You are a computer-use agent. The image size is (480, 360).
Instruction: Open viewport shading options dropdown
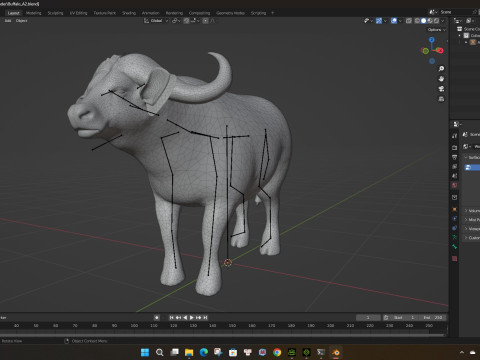click(443, 21)
